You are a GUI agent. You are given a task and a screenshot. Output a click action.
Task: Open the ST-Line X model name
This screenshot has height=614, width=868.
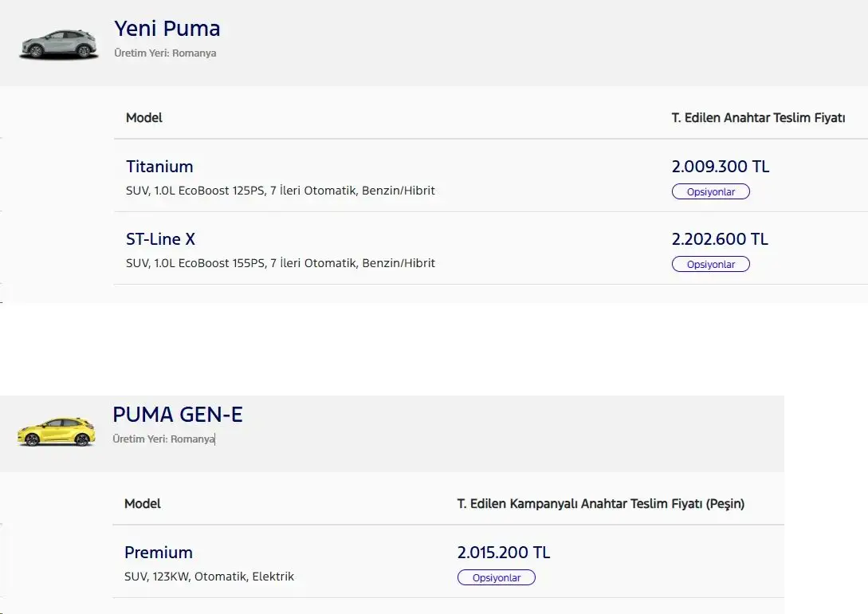coord(160,239)
